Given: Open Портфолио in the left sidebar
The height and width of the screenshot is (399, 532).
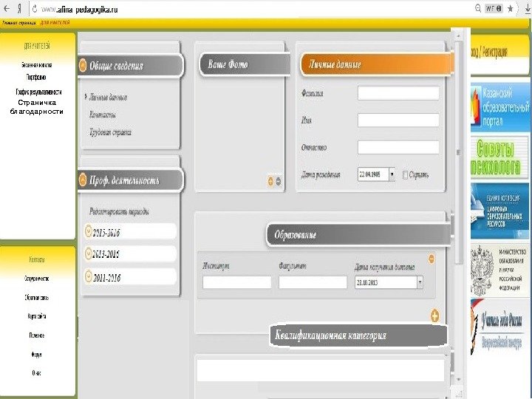Looking at the screenshot, I should coord(36,77).
